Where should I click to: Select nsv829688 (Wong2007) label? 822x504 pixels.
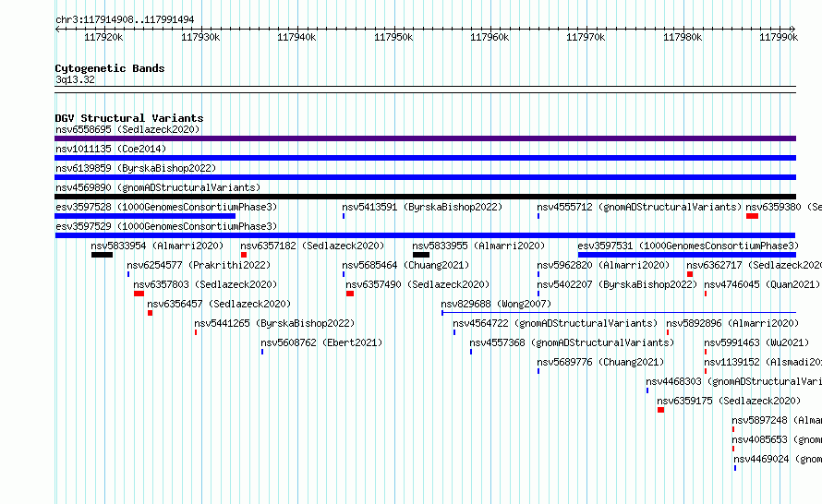tap(496, 304)
